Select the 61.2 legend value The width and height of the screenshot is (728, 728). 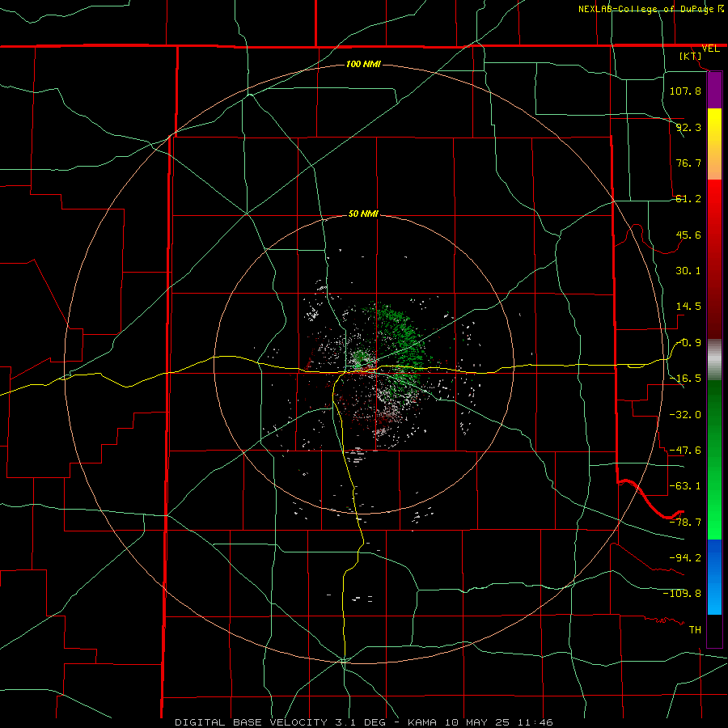688,199
